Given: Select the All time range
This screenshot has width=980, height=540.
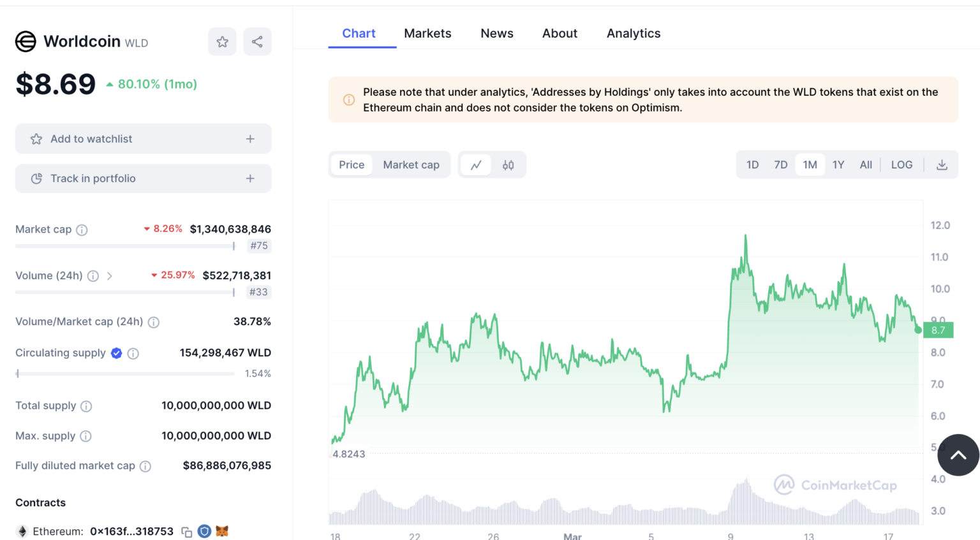Looking at the screenshot, I should [x=865, y=165].
